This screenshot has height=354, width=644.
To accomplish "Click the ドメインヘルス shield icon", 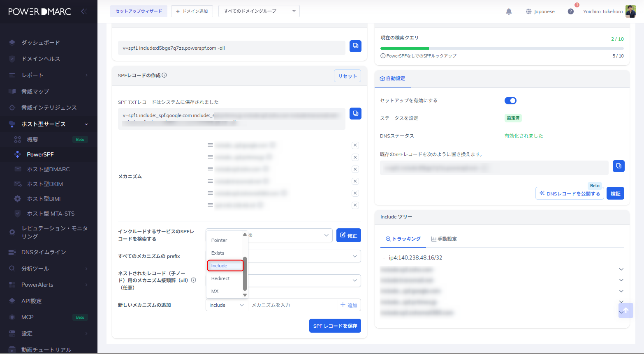I will coord(12,59).
